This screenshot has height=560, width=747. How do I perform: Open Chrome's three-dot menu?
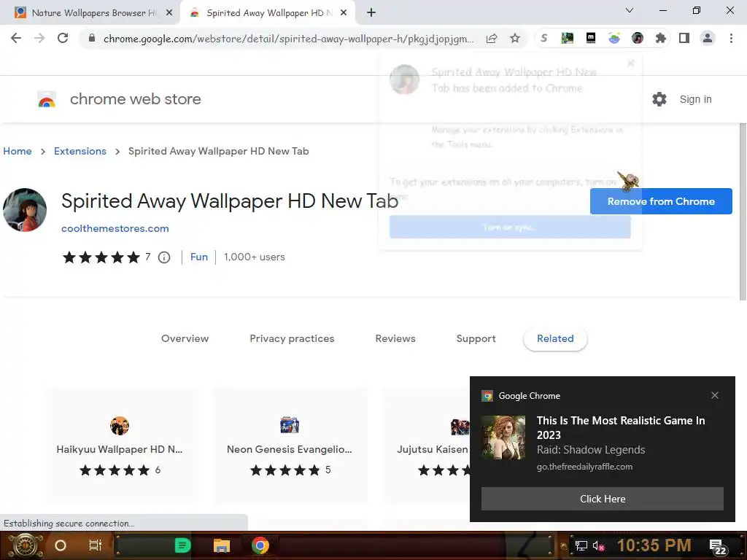click(x=731, y=38)
